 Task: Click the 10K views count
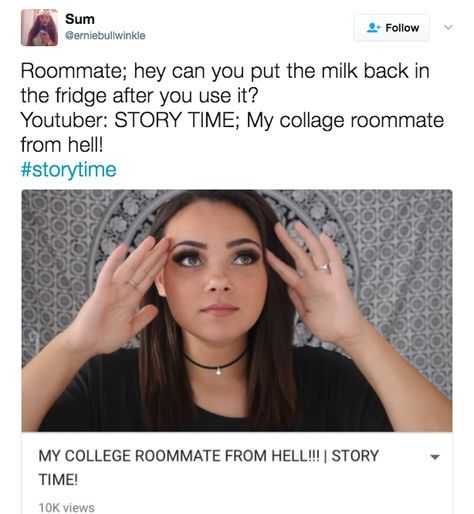67,508
